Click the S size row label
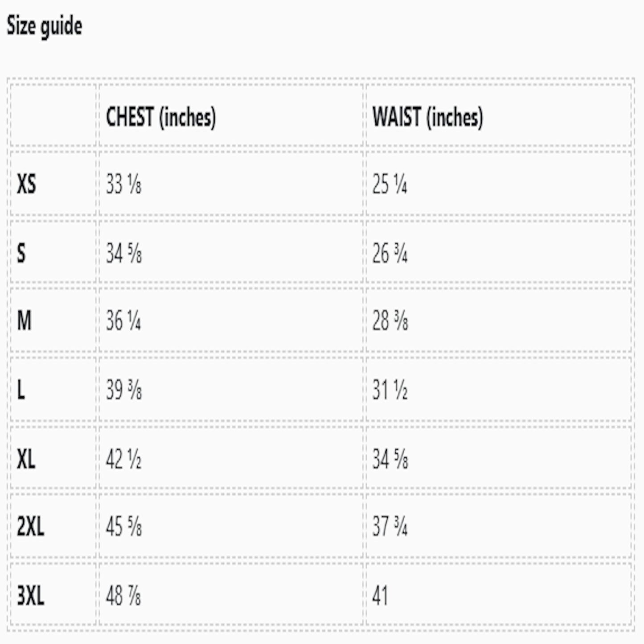Viewport: 644px width, 644px height. click(x=21, y=253)
